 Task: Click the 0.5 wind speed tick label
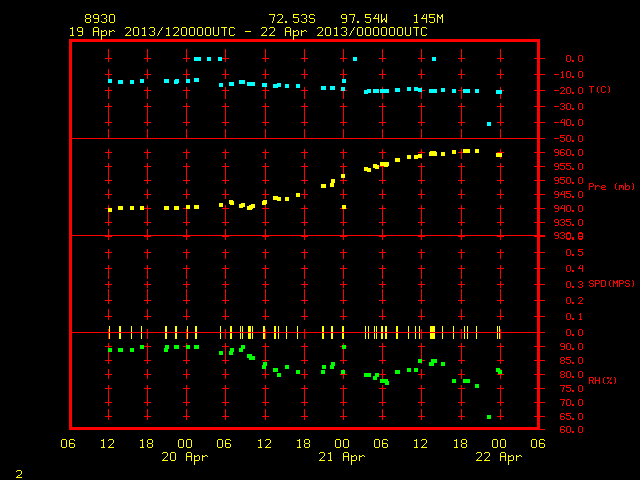tap(574, 253)
